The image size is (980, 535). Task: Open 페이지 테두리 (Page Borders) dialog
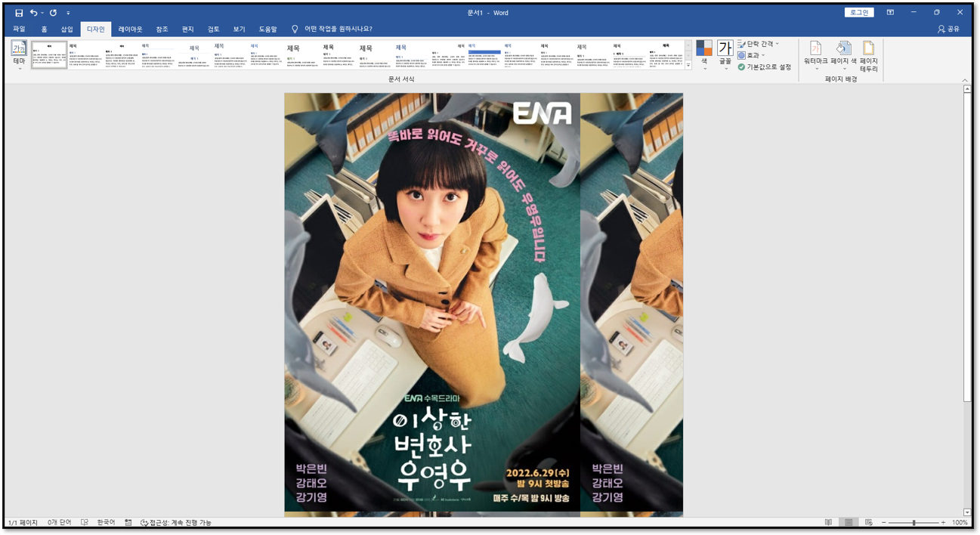coord(868,57)
